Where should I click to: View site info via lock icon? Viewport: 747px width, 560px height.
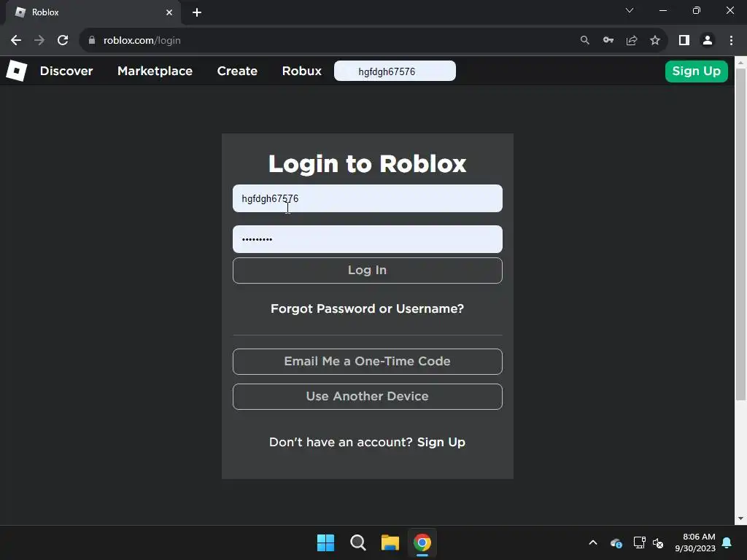pyautogui.click(x=92, y=41)
